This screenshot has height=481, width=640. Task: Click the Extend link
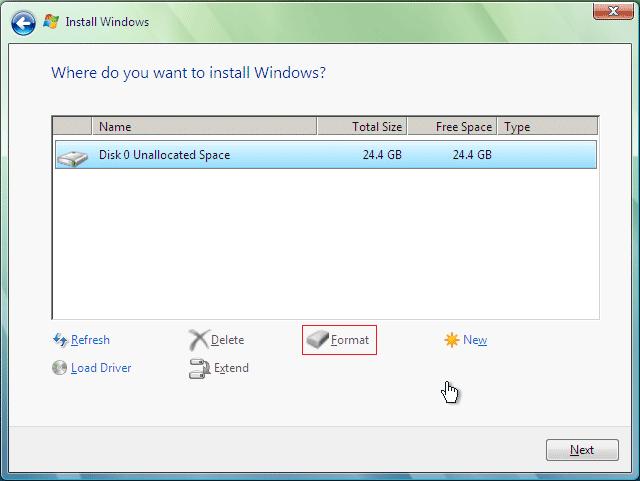[231, 368]
